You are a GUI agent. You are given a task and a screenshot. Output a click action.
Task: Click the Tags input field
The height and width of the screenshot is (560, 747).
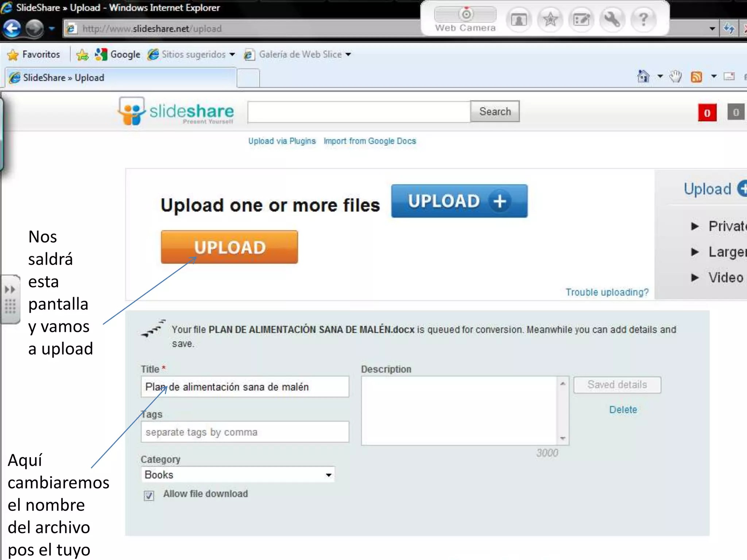(245, 432)
